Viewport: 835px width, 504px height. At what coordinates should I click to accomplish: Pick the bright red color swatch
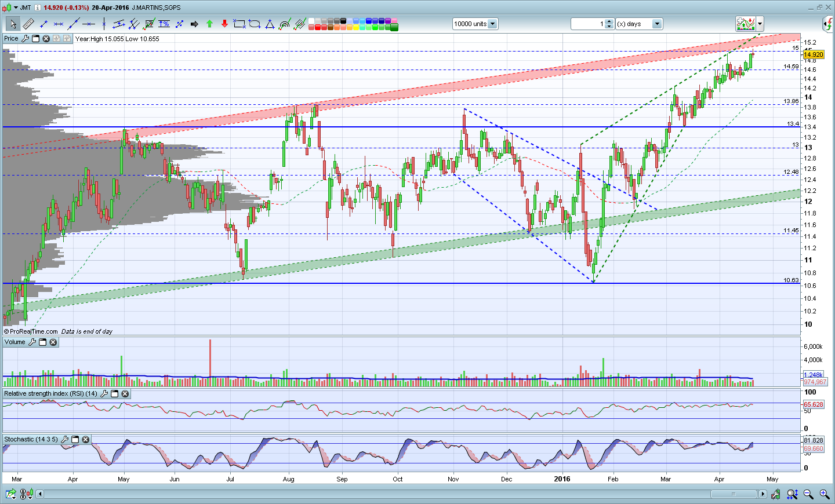coord(318,27)
